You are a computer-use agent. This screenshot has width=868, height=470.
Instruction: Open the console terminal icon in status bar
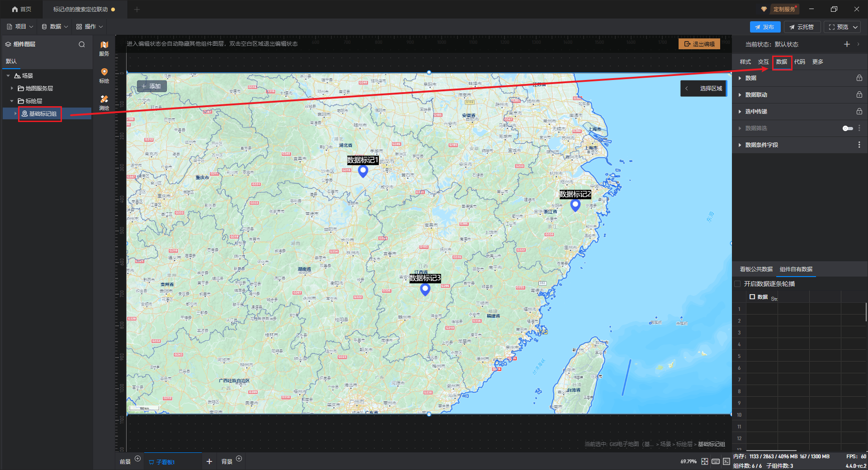(726, 461)
